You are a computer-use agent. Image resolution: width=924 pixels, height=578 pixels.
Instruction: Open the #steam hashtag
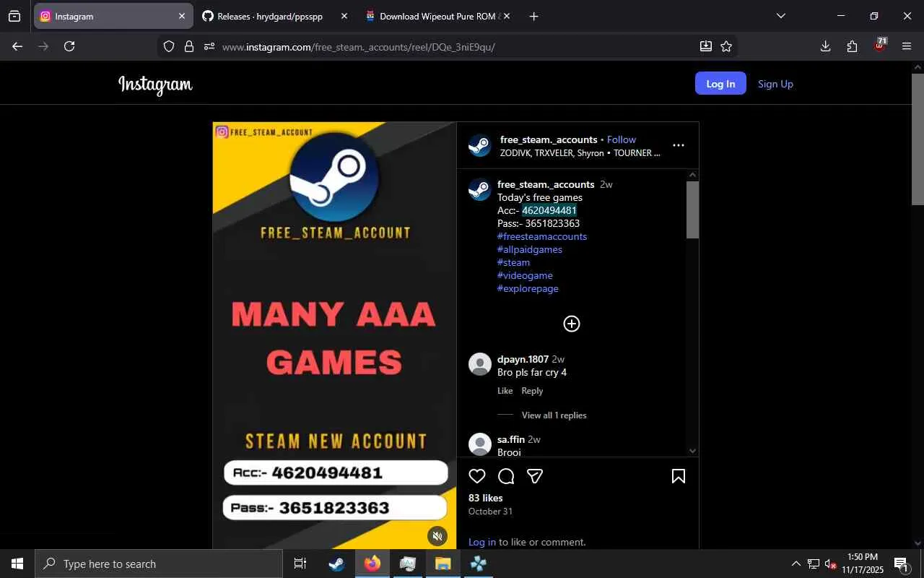(513, 262)
